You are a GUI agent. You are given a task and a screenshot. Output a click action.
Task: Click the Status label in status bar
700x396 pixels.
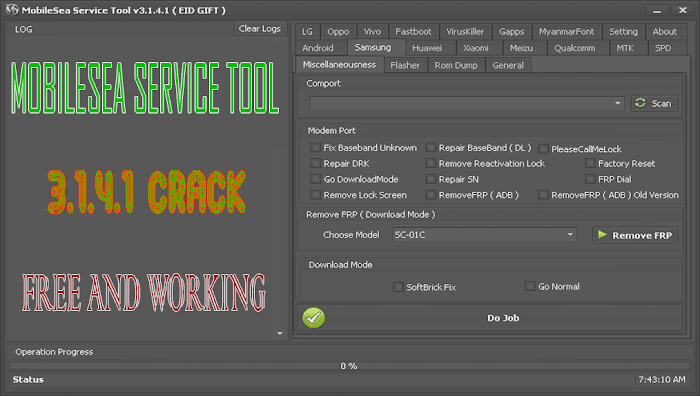click(28, 379)
